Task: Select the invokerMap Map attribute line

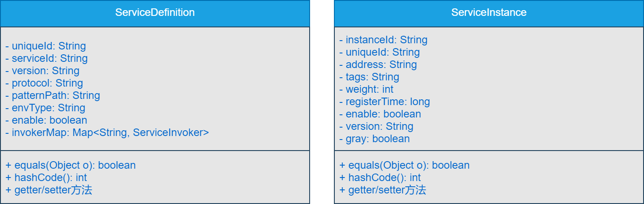Action: tap(107, 132)
